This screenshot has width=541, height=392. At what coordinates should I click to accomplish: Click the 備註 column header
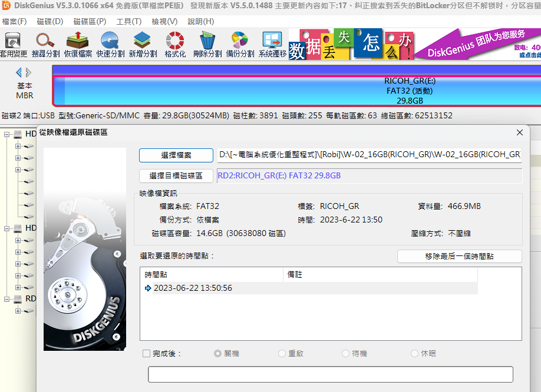[x=380, y=274]
